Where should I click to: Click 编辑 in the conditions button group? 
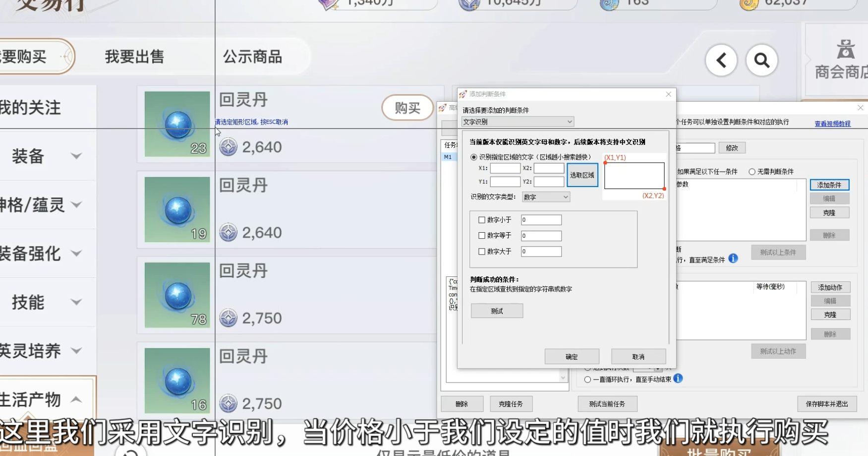point(829,198)
